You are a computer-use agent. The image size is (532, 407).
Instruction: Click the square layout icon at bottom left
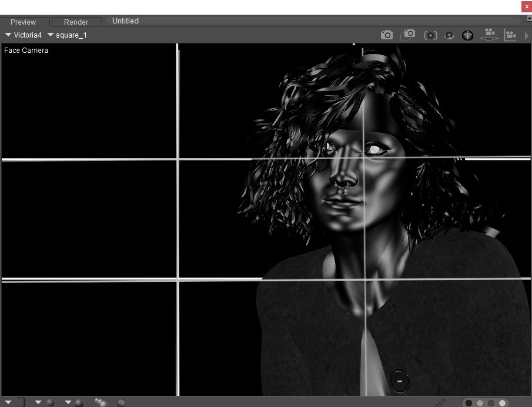pyautogui.click(x=20, y=402)
